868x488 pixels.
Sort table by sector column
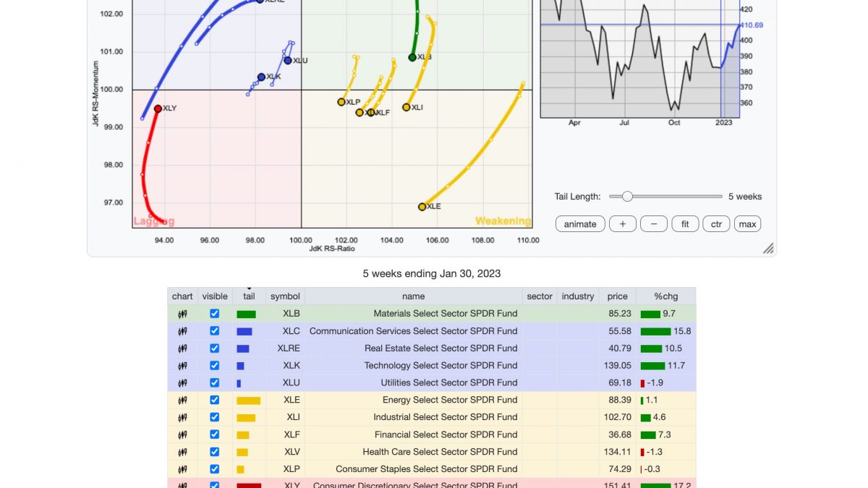tap(540, 296)
